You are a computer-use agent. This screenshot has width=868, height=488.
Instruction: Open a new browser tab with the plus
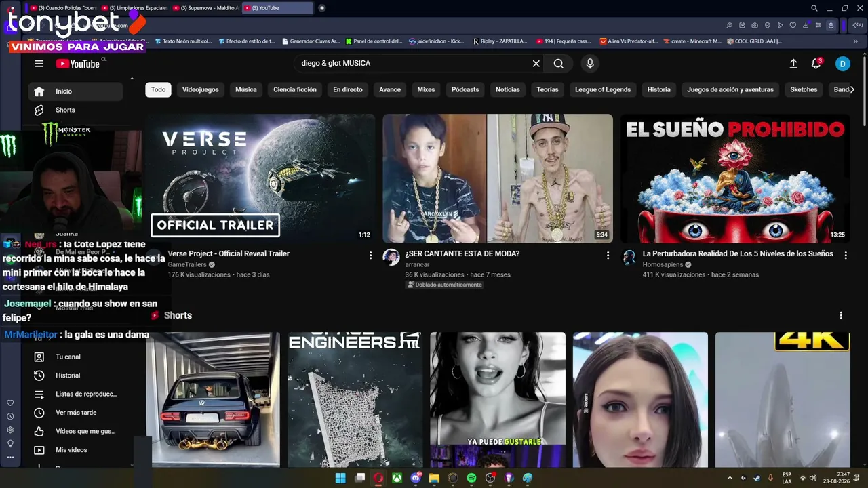coord(322,8)
